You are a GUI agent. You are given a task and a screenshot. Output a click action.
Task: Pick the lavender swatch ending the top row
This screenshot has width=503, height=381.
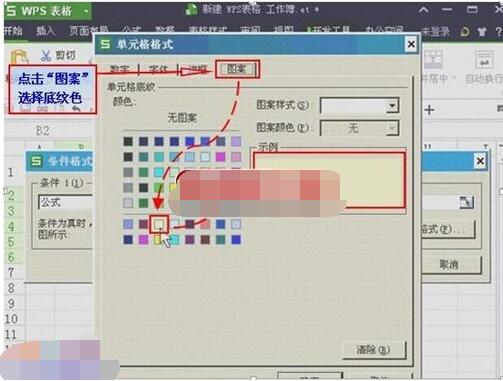click(x=236, y=141)
